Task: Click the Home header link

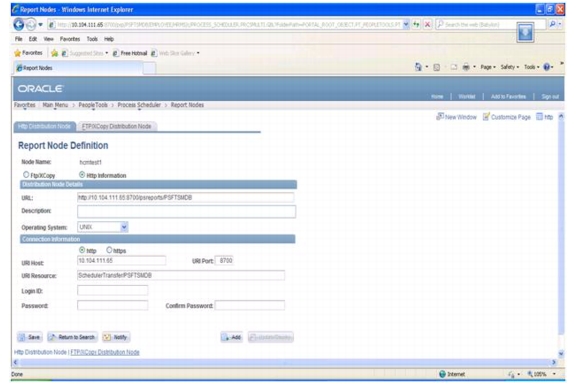Action: (437, 96)
